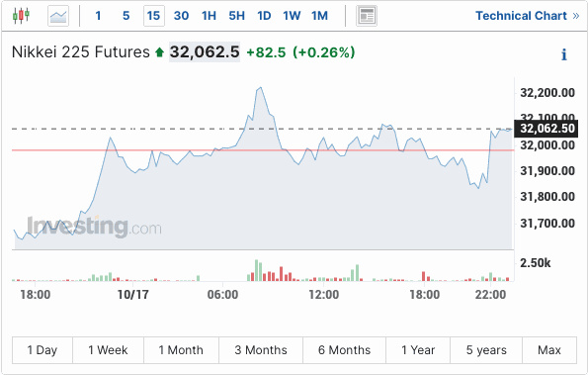Image resolution: width=588 pixels, height=375 pixels.
Task: Open the news overlay icon
Action: (x=367, y=16)
